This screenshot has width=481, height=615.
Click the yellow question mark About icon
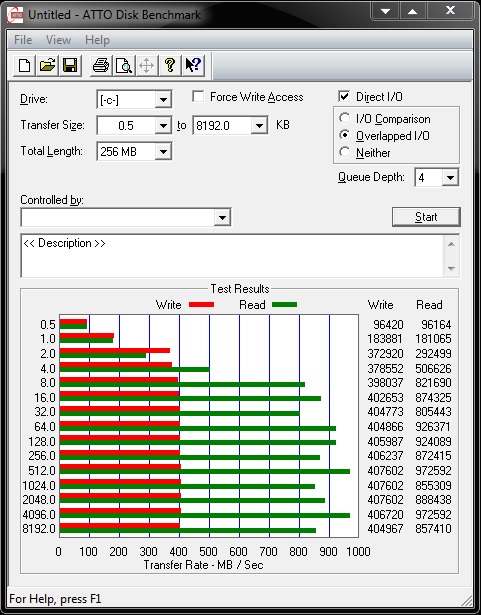pos(170,65)
